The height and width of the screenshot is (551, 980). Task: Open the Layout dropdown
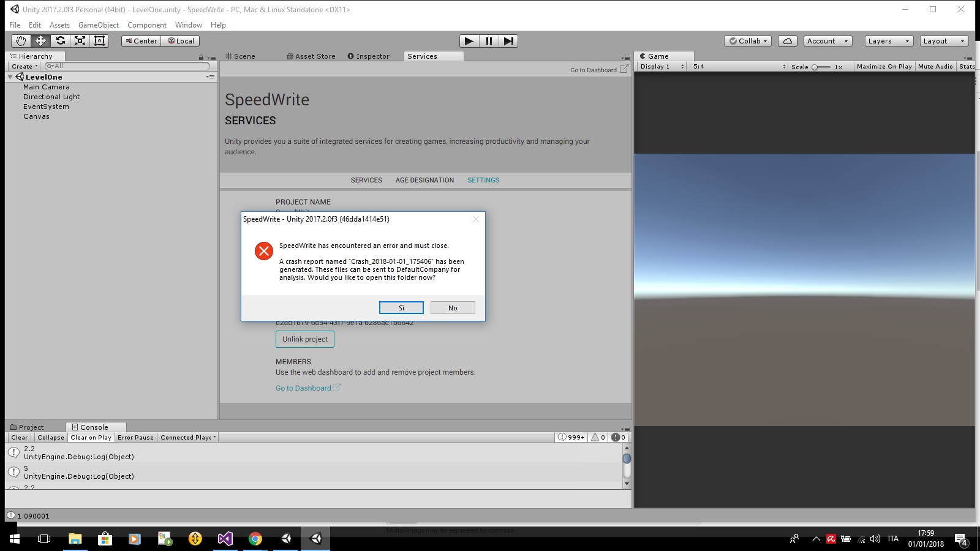point(942,40)
